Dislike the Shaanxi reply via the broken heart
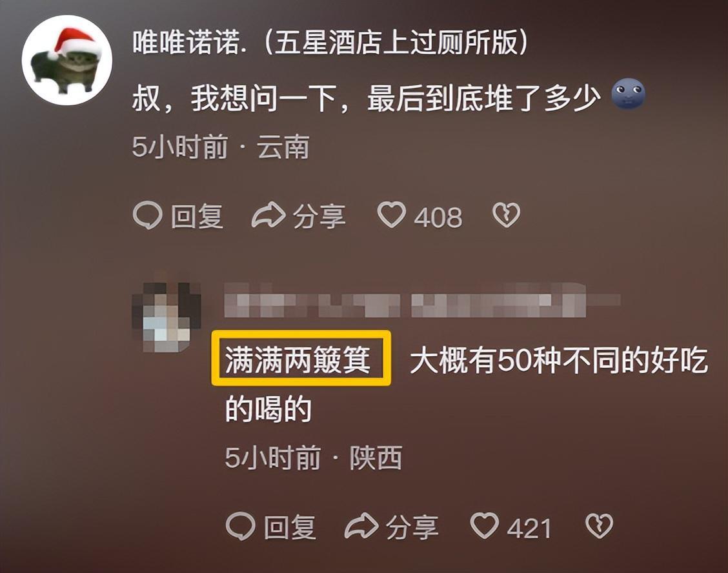Viewport: 728px width, 573px height. click(599, 526)
